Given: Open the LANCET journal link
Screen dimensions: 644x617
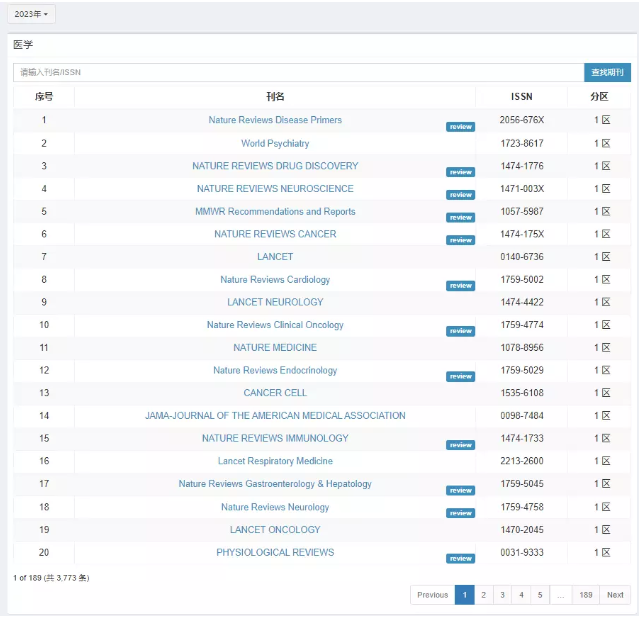Looking at the screenshot, I should [275, 257].
